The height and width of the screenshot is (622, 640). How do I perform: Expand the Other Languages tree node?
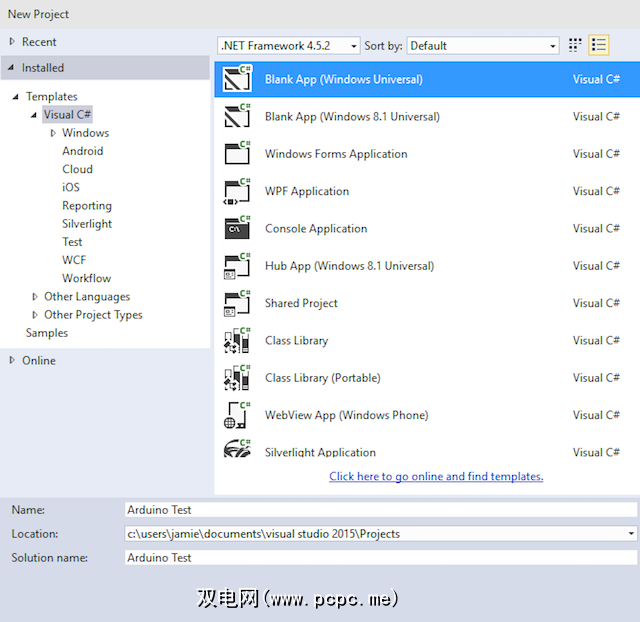[x=36, y=297]
